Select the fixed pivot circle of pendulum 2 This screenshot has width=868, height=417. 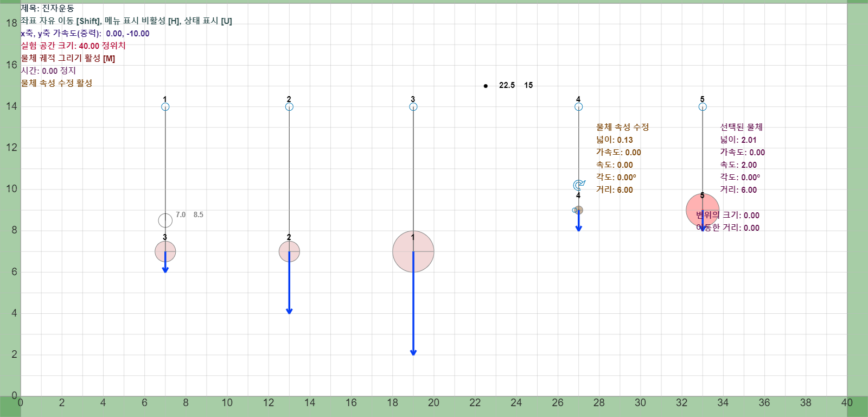(x=289, y=107)
